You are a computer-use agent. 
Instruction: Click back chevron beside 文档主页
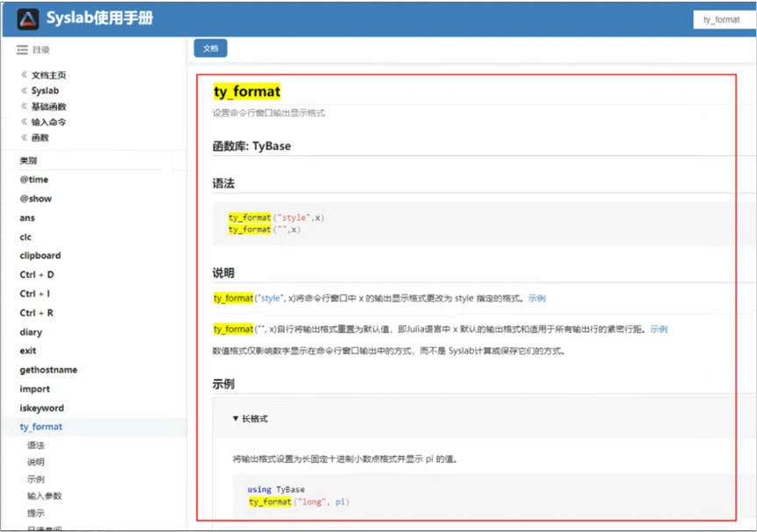(x=25, y=74)
